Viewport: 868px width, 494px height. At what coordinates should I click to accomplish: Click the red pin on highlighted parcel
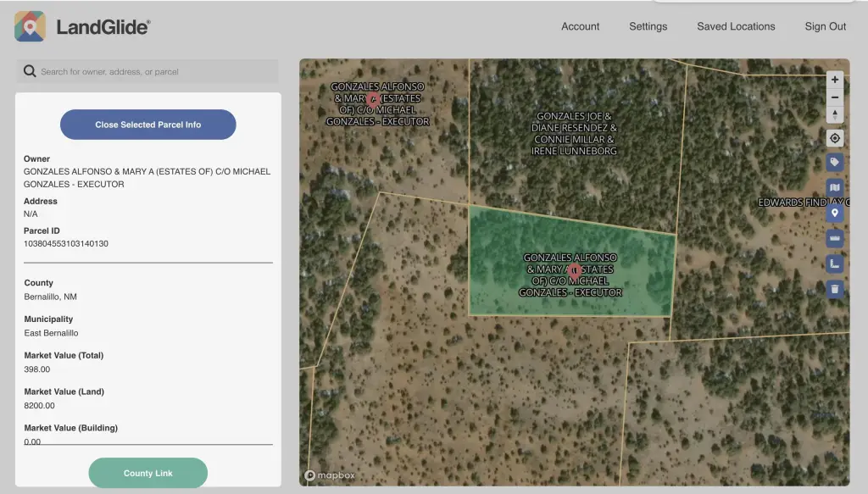click(574, 271)
